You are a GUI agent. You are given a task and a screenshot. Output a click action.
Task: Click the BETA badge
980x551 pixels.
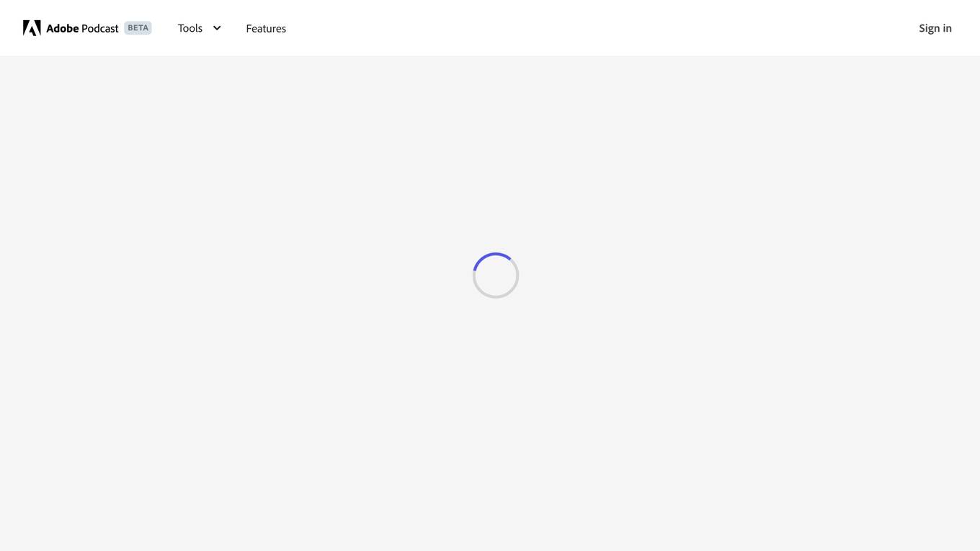point(138,28)
